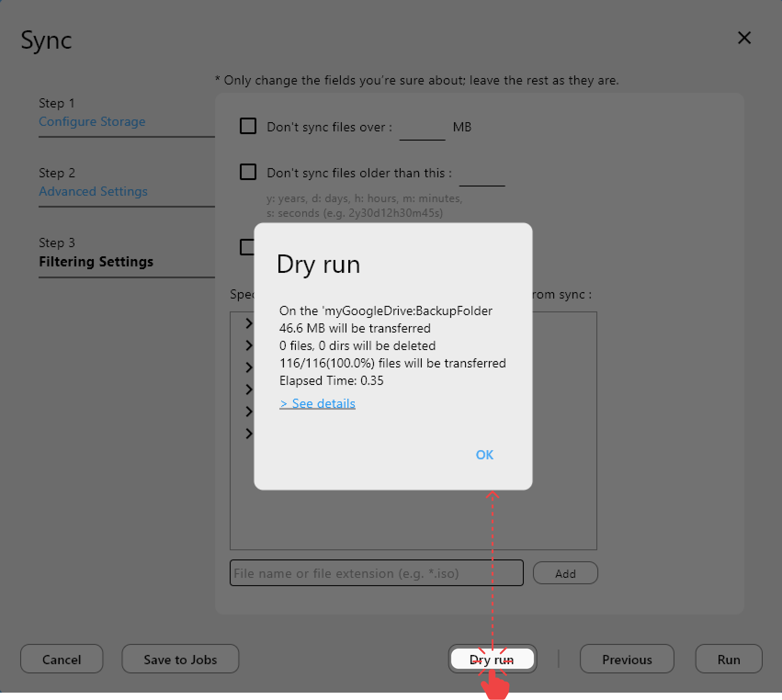Close the Sync dialog with the X
782x700 pixels.
(744, 38)
